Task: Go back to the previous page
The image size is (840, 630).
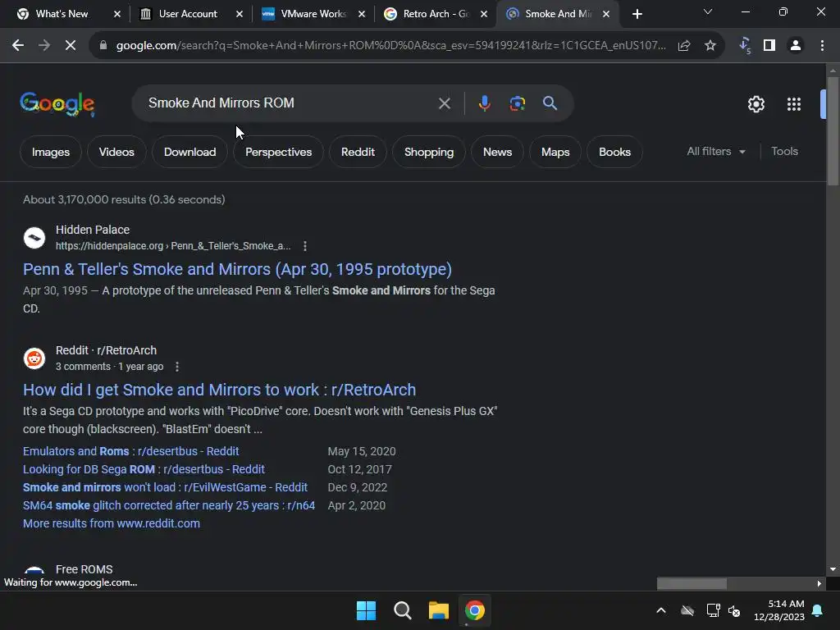Action: point(18,46)
